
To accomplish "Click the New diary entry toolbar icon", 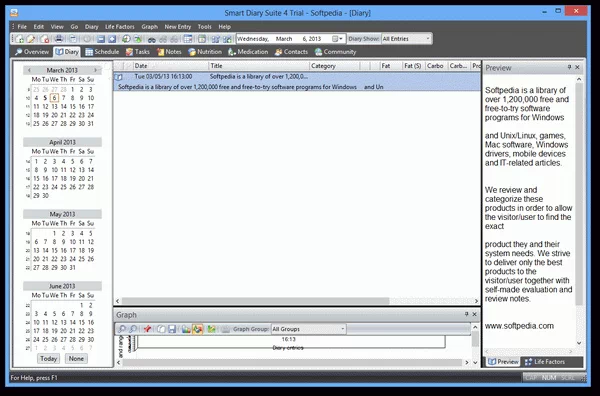I will coord(19,39).
